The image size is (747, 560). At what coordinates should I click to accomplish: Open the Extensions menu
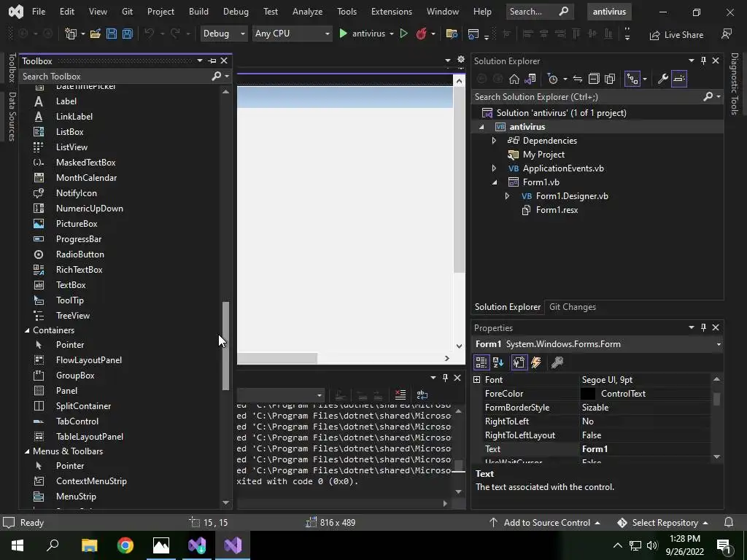[x=392, y=12]
